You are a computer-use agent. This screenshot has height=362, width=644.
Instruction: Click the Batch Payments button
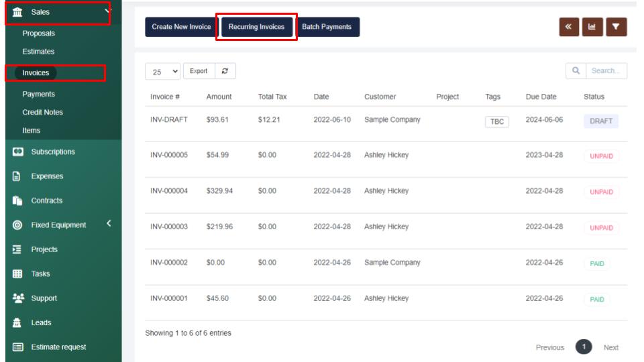tap(327, 27)
